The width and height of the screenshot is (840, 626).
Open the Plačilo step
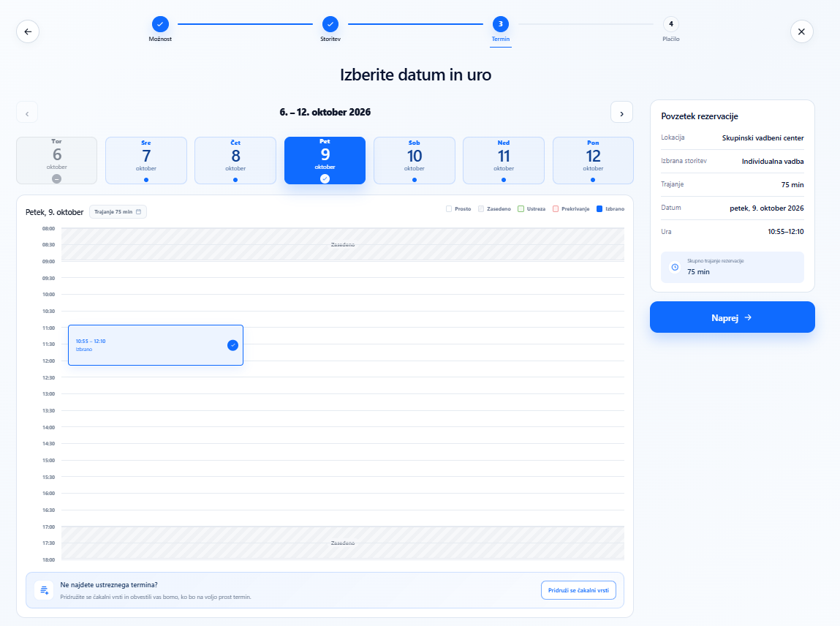[x=670, y=29]
